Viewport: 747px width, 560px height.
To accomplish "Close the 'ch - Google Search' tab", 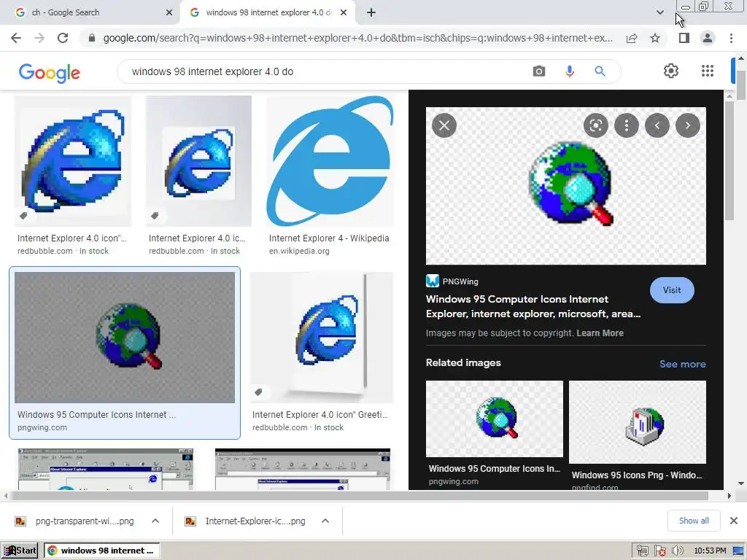I will [169, 12].
